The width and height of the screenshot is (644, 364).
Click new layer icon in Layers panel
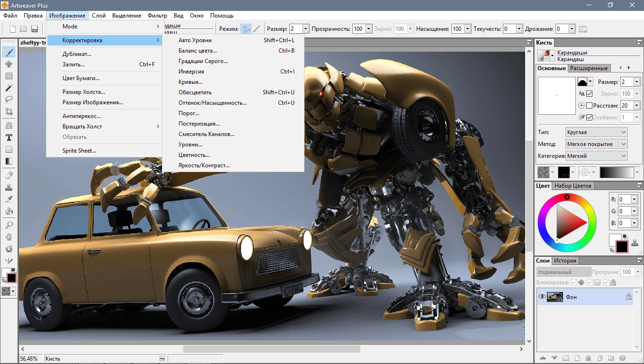577,358
